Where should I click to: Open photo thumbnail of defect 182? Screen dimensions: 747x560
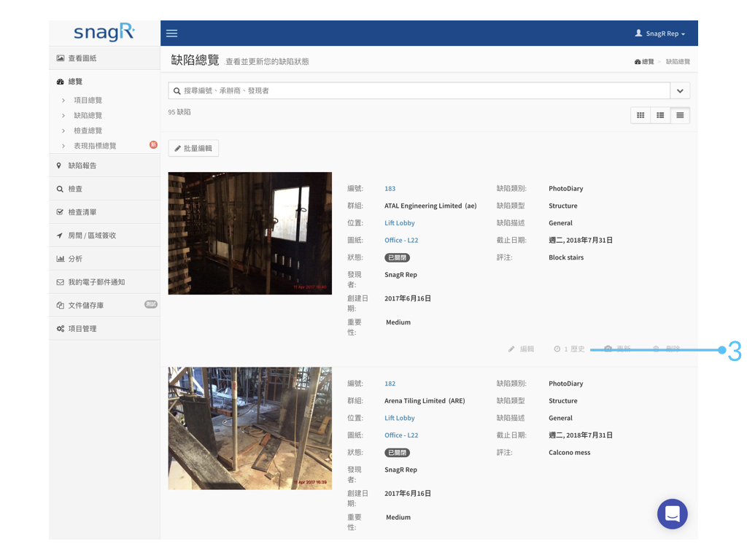(x=249, y=428)
